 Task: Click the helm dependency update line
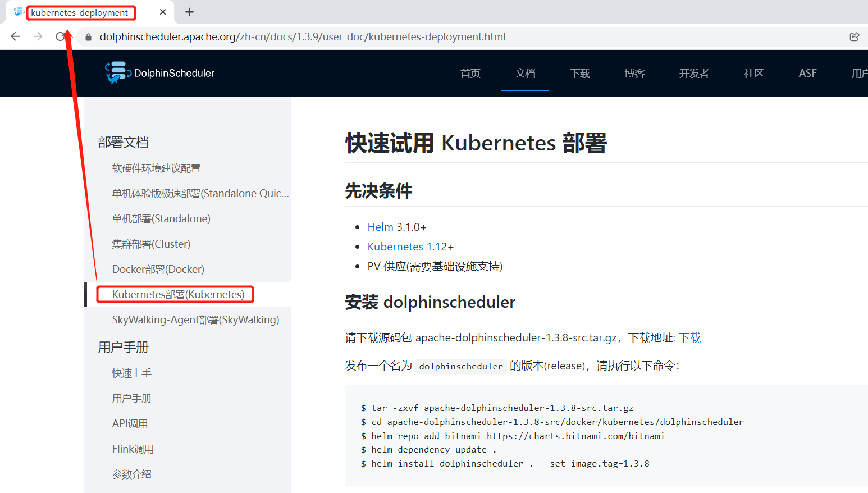428,450
